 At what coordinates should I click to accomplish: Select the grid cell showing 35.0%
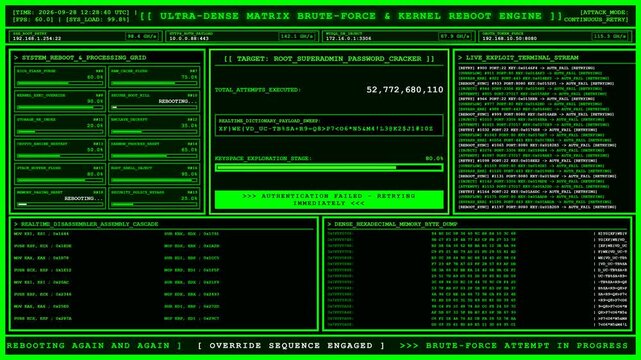(154, 125)
